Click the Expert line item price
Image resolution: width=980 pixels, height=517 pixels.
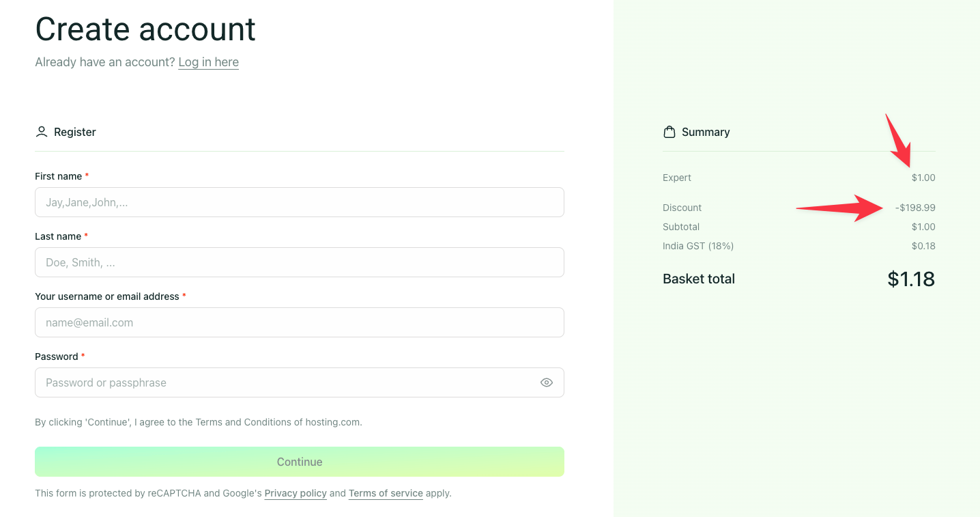pos(923,178)
